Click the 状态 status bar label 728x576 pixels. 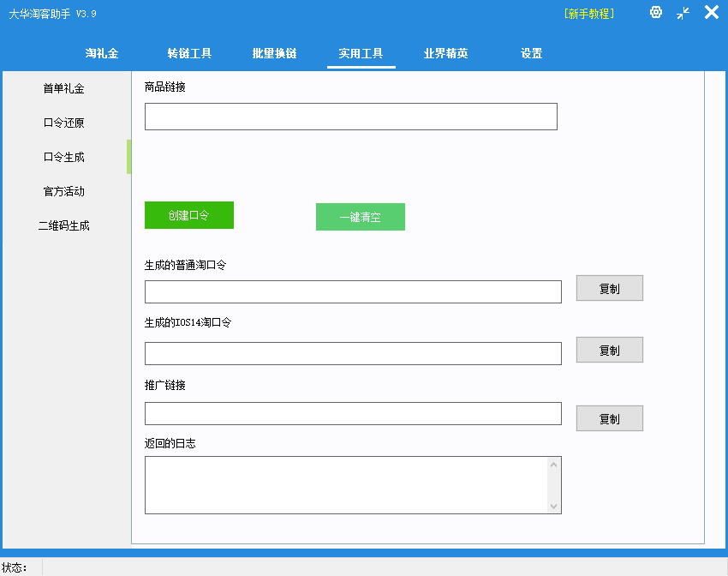pos(14,567)
